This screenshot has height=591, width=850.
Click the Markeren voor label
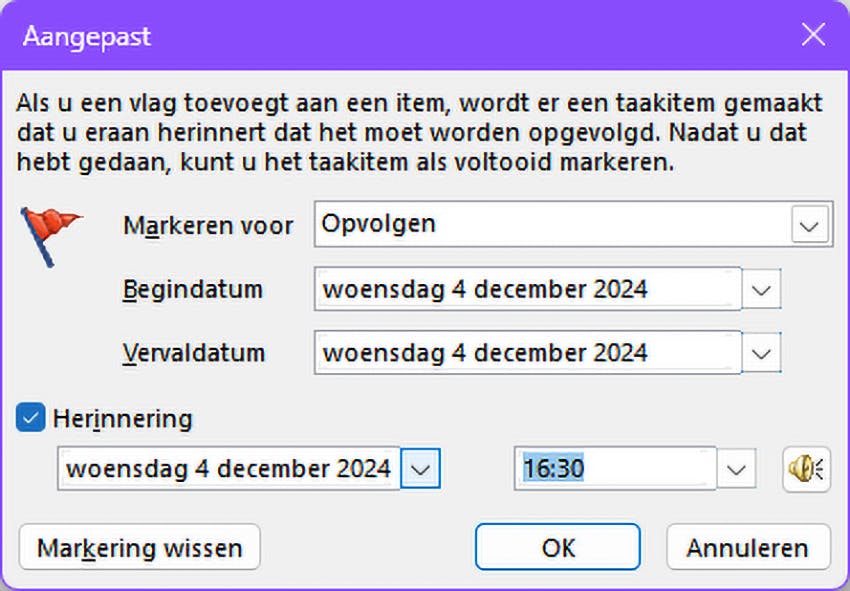pyautogui.click(x=208, y=226)
